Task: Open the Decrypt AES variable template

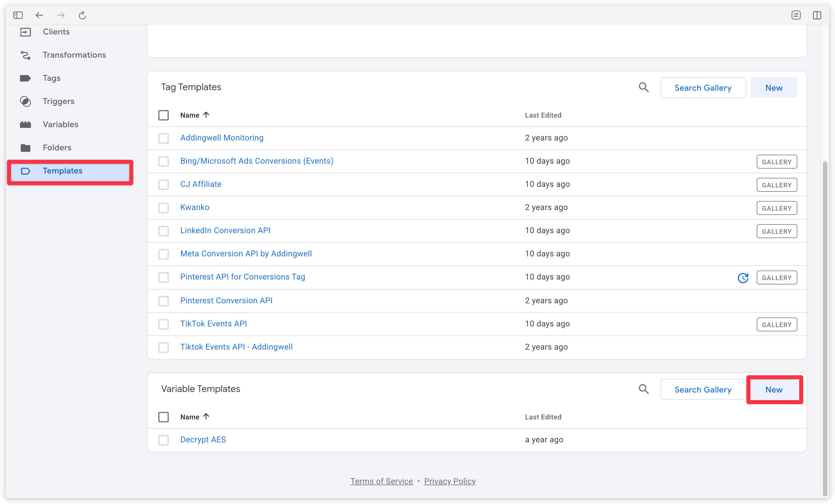Action: point(203,440)
